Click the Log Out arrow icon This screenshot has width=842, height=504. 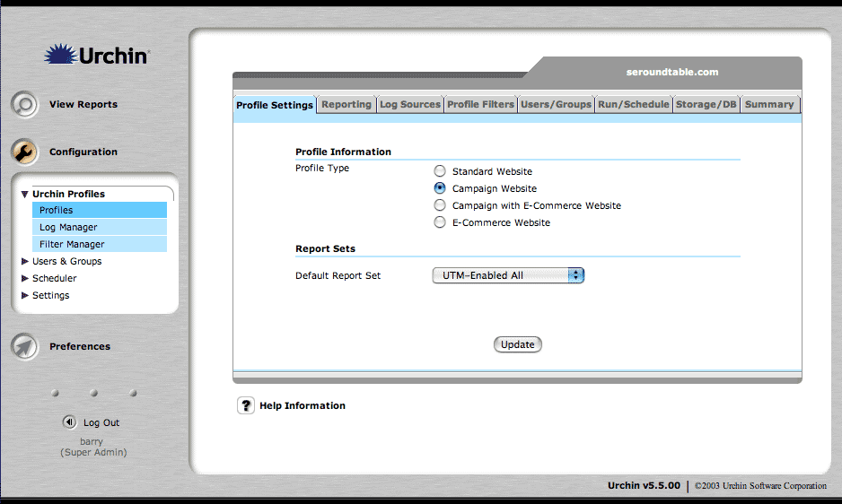tap(69, 421)
